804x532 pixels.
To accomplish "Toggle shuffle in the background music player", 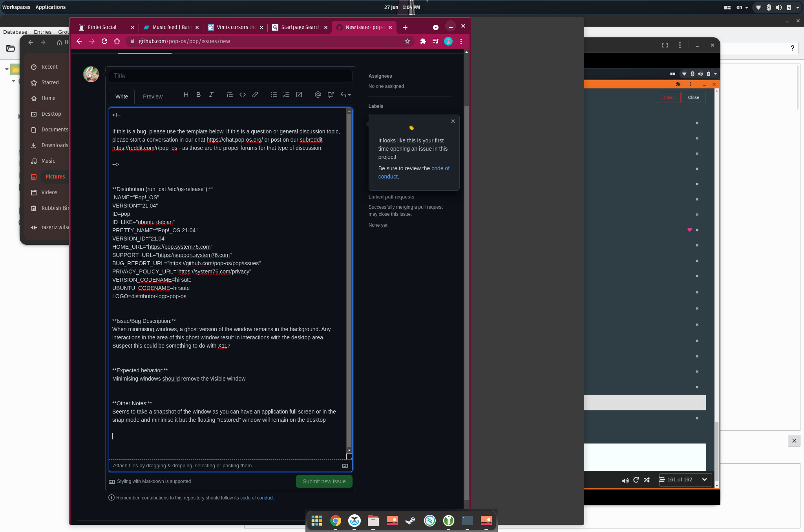I will click(x=647, y=480).
